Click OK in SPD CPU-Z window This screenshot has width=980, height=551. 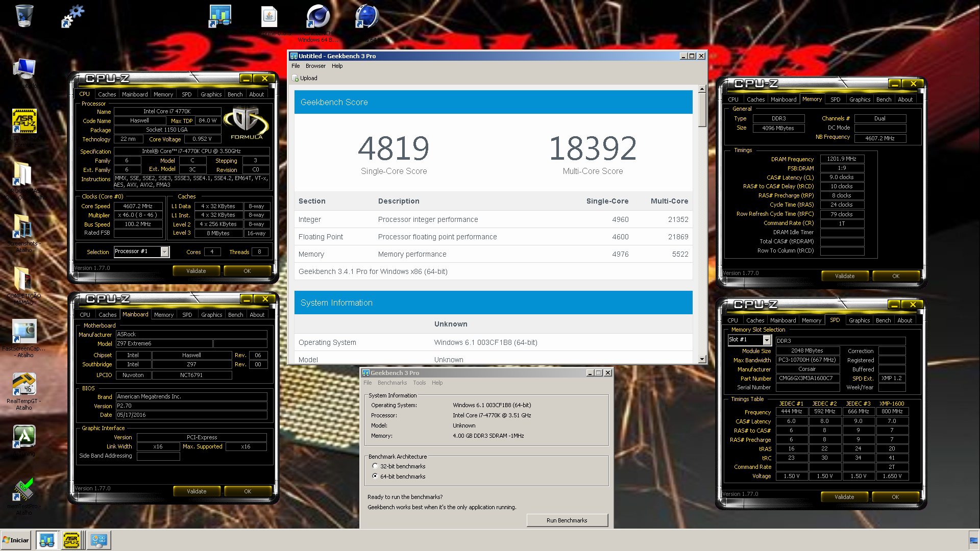pos(895,497)
